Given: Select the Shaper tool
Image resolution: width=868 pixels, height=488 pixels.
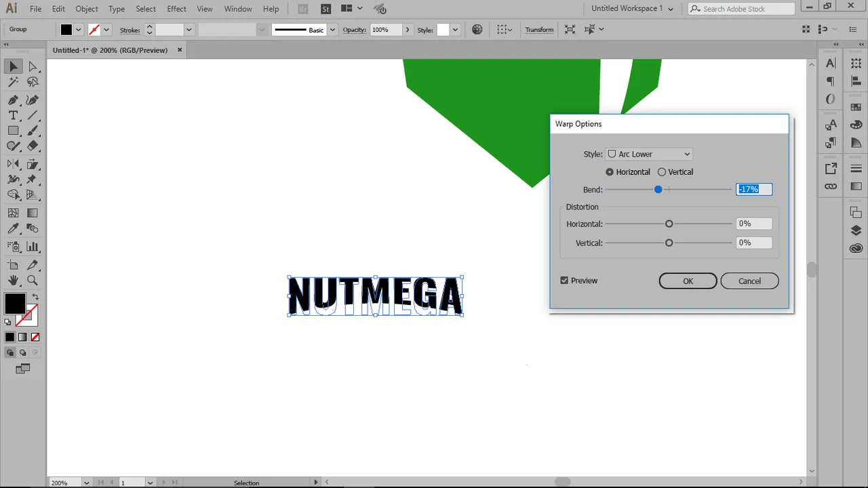Looking at the screenshot, I should click(x=14, y=146).
